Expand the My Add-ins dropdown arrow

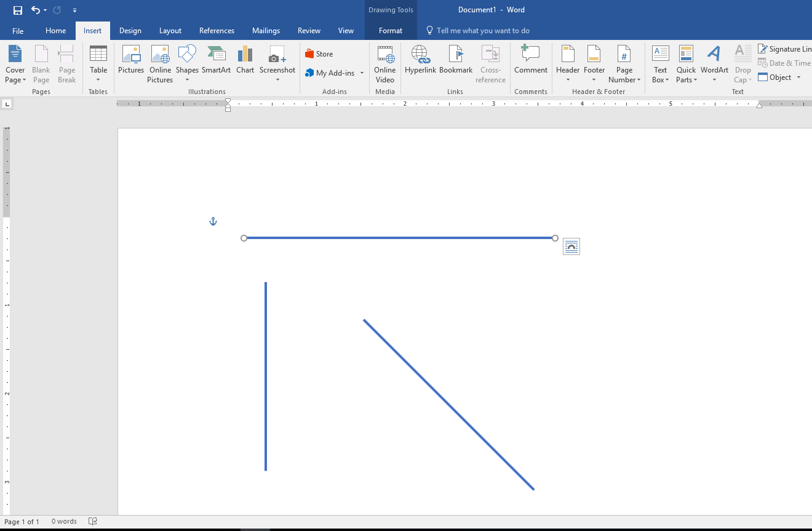362,73
